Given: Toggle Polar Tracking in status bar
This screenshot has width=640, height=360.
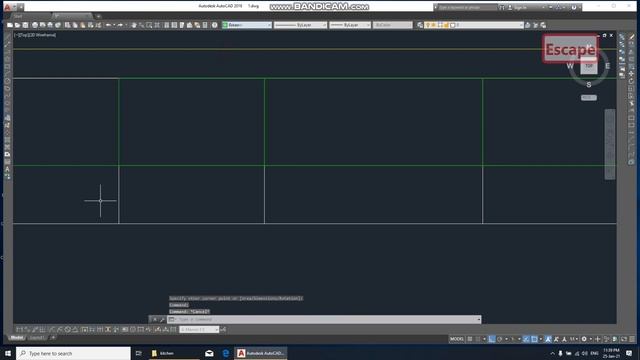Looking at the screenshot, I should pyautogui.click(x=500, y=339).
